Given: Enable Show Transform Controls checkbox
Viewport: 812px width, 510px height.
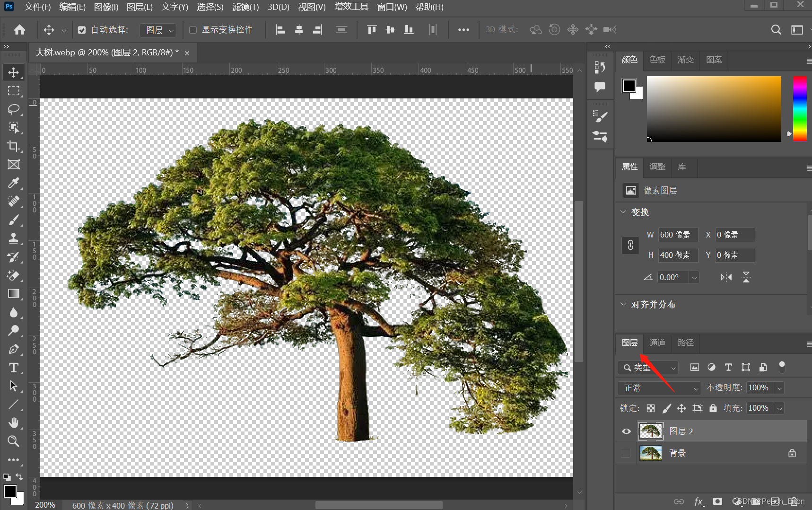Looking at the screenshot, I should (193, 30).
